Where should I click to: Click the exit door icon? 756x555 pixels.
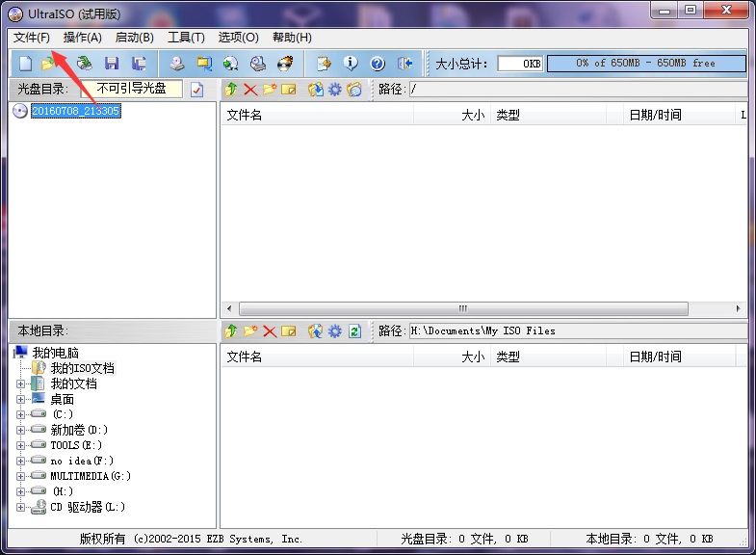point(405,64)
